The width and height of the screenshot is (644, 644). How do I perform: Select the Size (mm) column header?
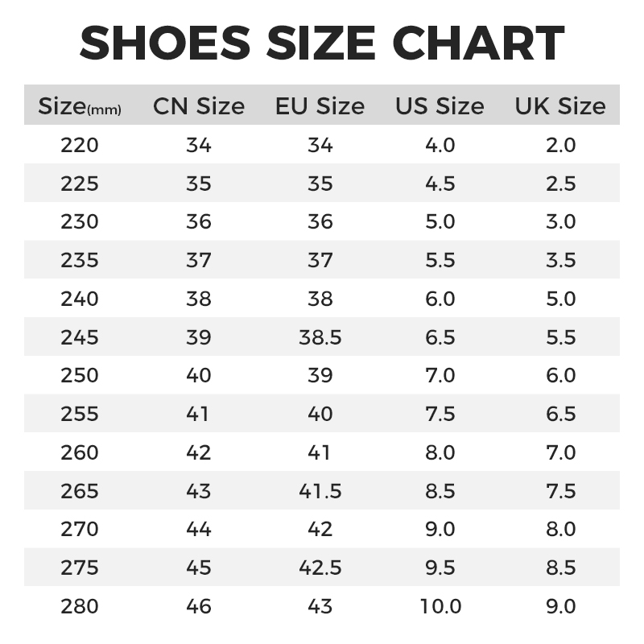(x=80, y=106)
